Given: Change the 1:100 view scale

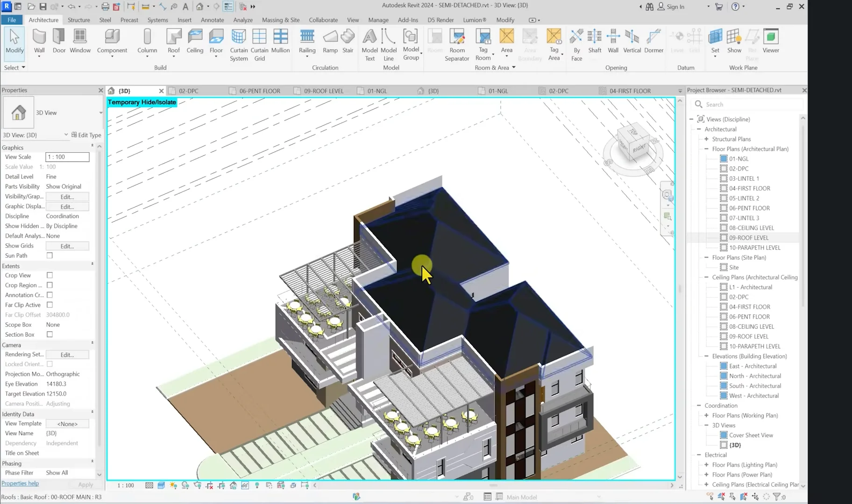Looking at the screenshot, I should pyautogui.click(x=125, y=485).
